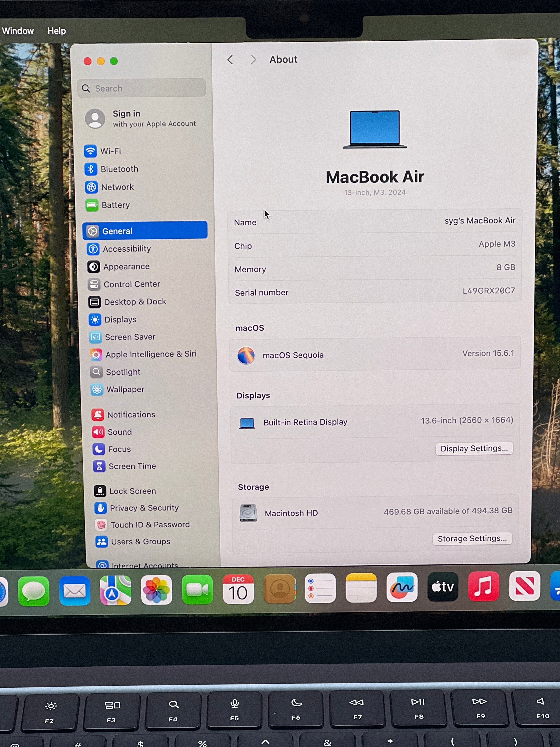
Task: Click the MacBook Air laptop image
Action: coord(375,129)
